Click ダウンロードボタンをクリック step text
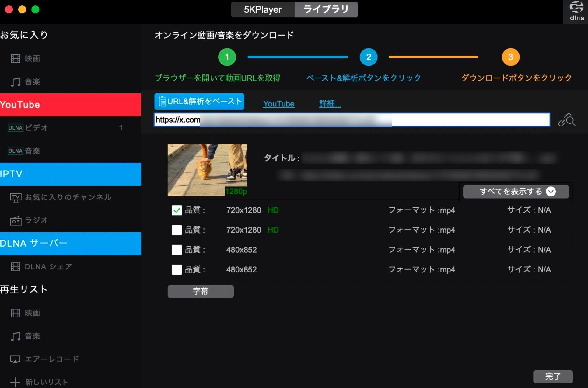Viewport: 588px width, 388px height. 516,78
